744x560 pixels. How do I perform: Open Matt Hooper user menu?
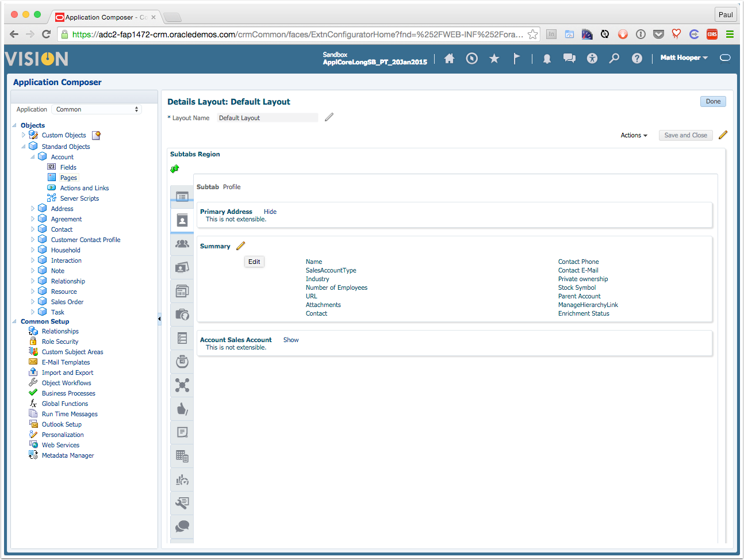[x=684, y=57]
